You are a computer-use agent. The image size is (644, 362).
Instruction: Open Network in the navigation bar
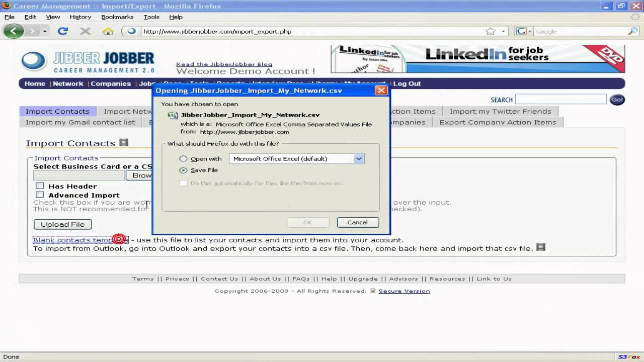coord(68,83)
